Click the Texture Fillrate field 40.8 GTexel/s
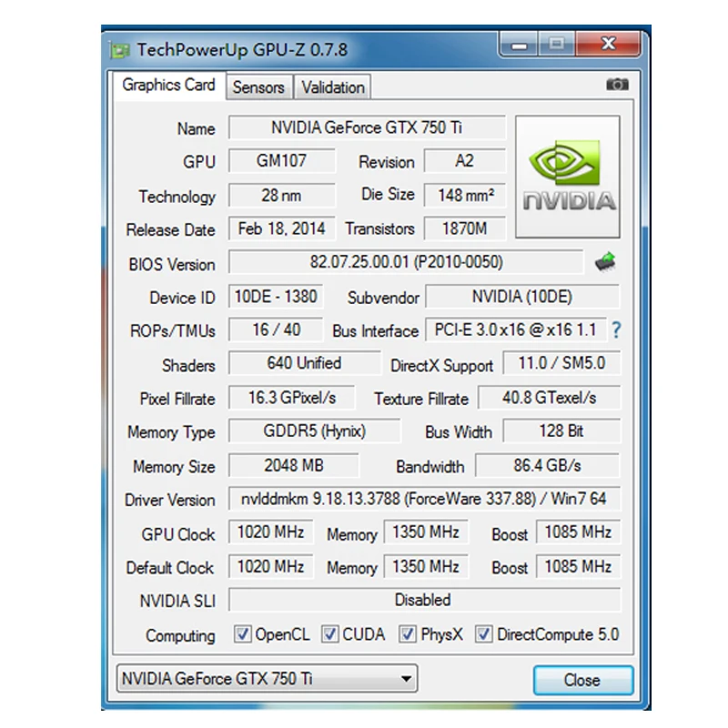This screenshot has width=728, height=728. coord(550,398)
